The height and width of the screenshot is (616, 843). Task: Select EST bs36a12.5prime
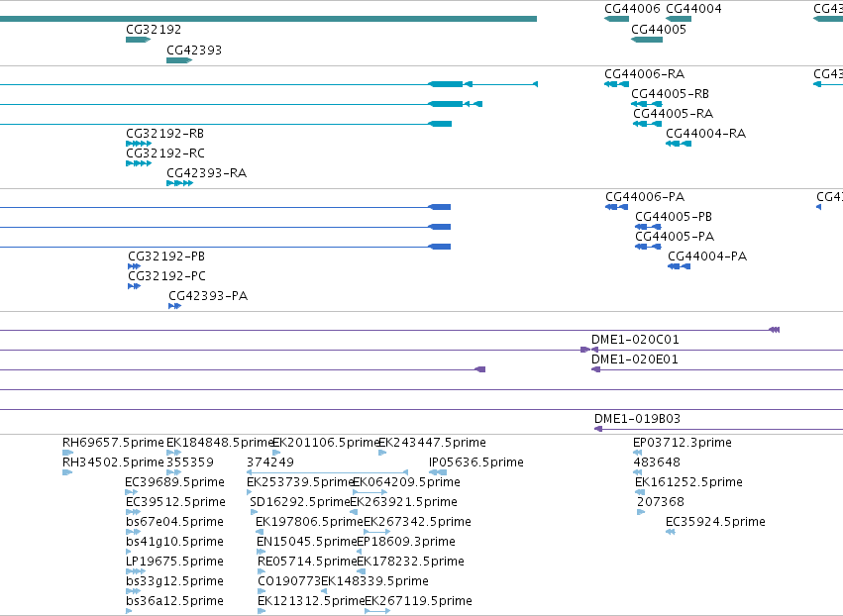pos(174,601)
